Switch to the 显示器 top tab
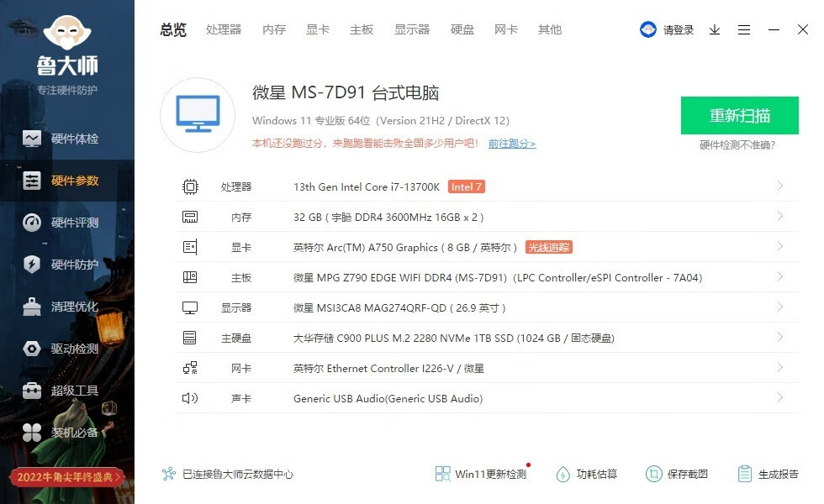This screenshot has width=824, height=504. pyautogui.click(x=412, y=30)
